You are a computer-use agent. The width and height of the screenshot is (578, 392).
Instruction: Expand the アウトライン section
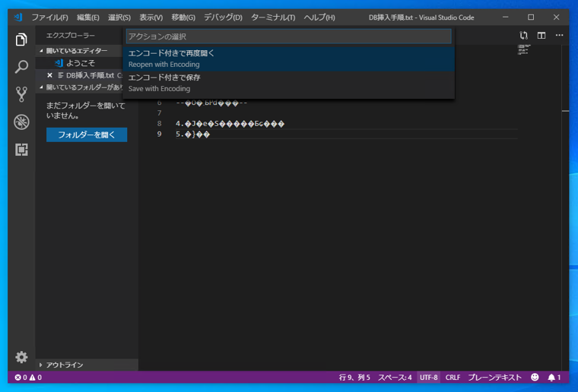87,365
